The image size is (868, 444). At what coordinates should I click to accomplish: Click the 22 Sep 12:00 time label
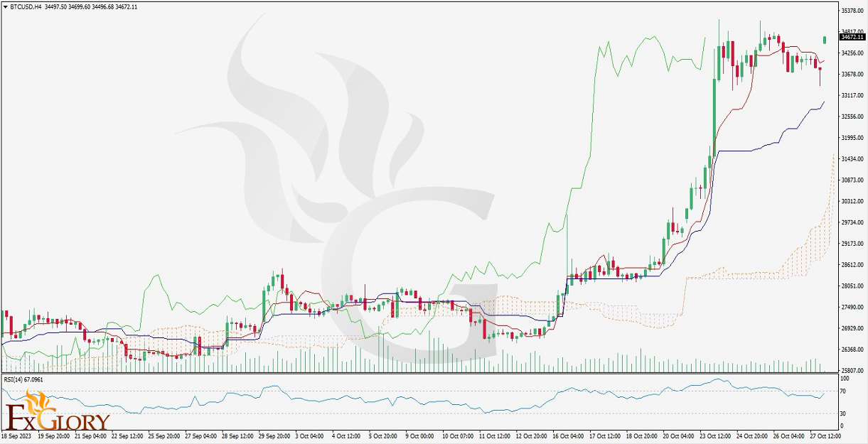[x=127, y=436]
